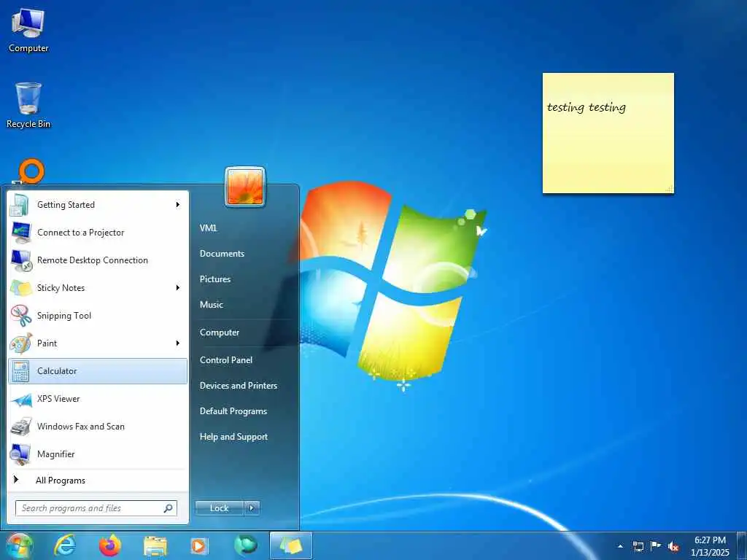Click the sticky note resize corner grip
This screenshot has width=747, height=560.
670,189
